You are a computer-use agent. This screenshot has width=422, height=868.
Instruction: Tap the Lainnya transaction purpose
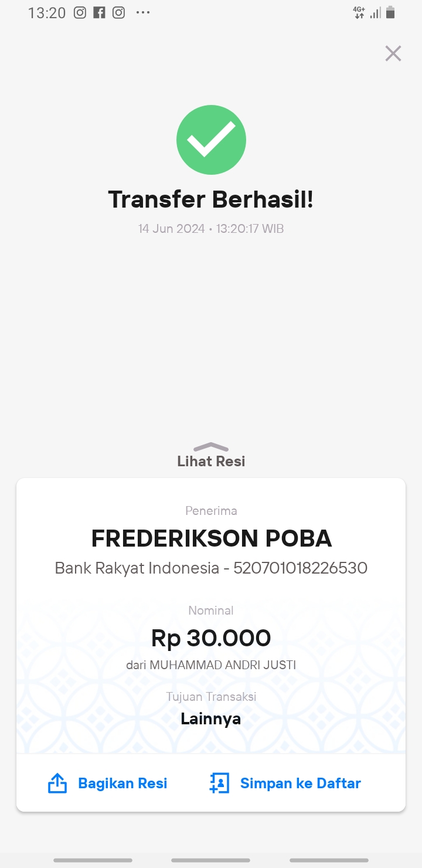point(211,718)
